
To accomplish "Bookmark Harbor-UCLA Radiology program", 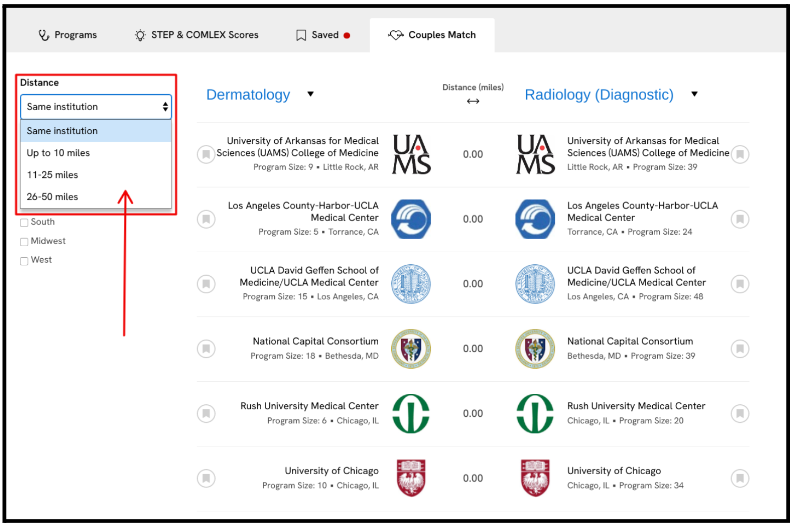I will click(740, 219).
